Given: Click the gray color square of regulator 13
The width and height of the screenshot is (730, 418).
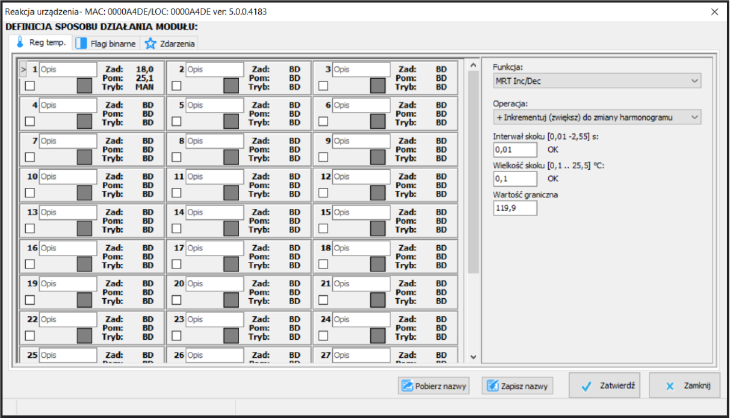Looking at the screenshot, I should point(84,229).
